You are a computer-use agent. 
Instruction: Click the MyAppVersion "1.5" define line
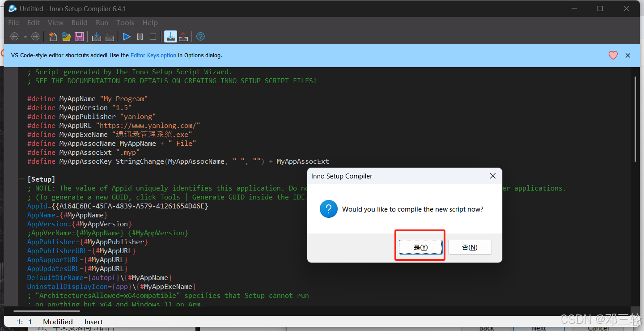(x=80, y=108)
